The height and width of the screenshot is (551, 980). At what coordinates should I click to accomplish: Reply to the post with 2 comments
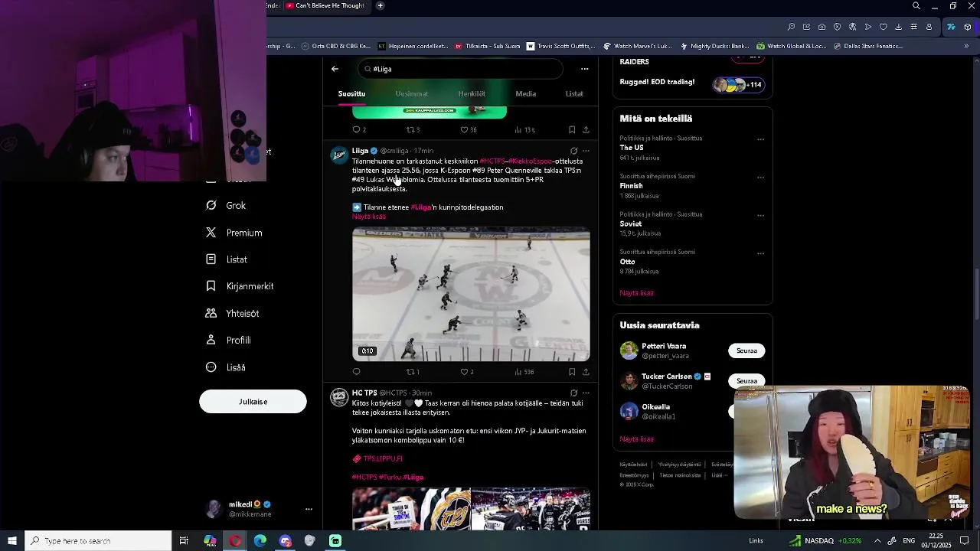click(358, 130)
